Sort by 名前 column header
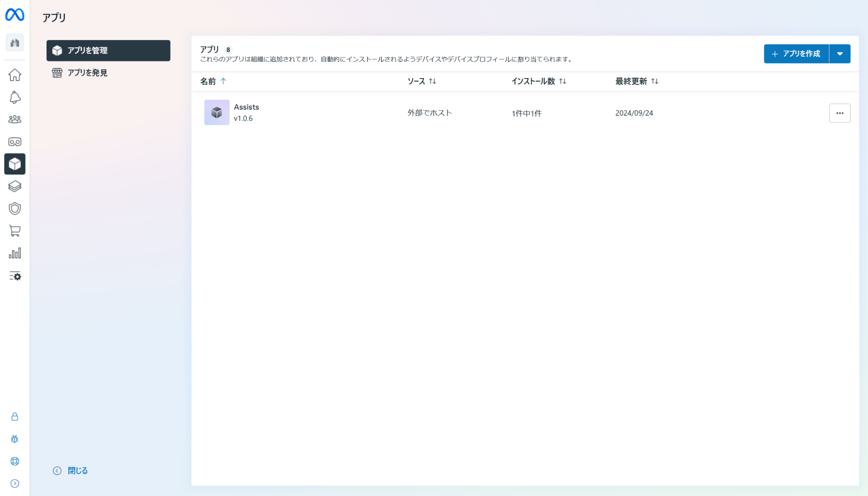Screen dimensions: 868x496 (213, 81)
